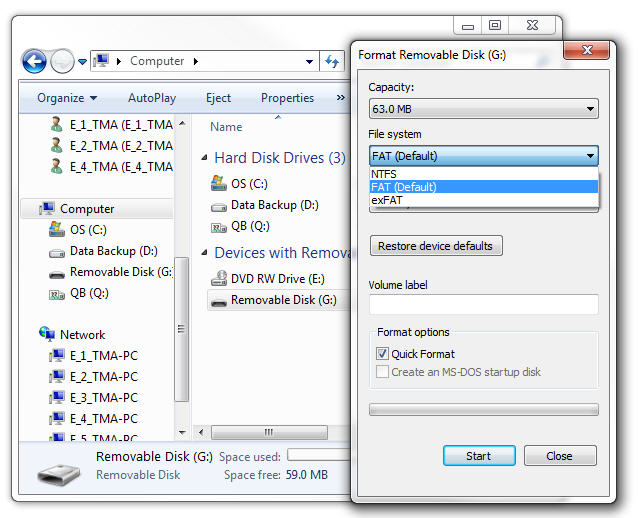Open recent pages dropdown next to Forward

82,62
